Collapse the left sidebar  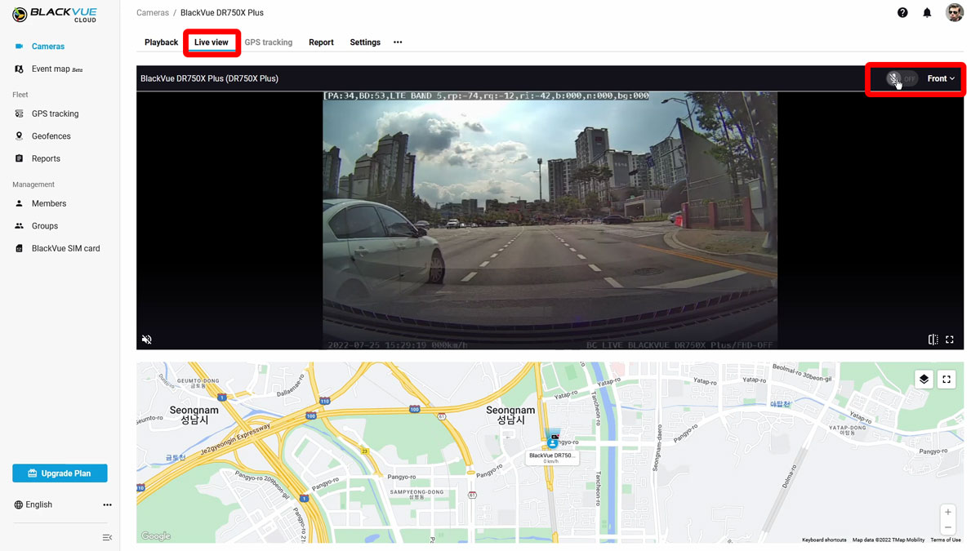coord(107,537)
